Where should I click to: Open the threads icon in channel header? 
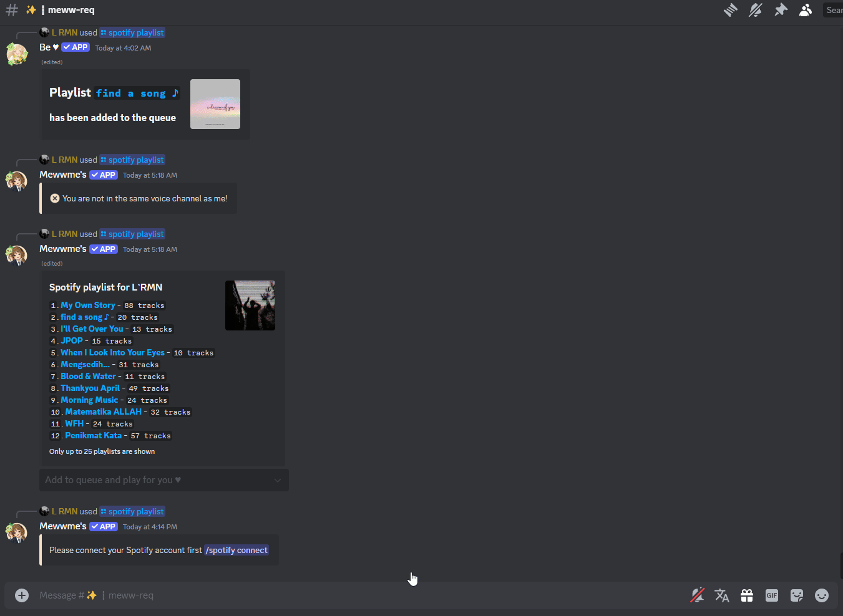click(x=730, y=10)
